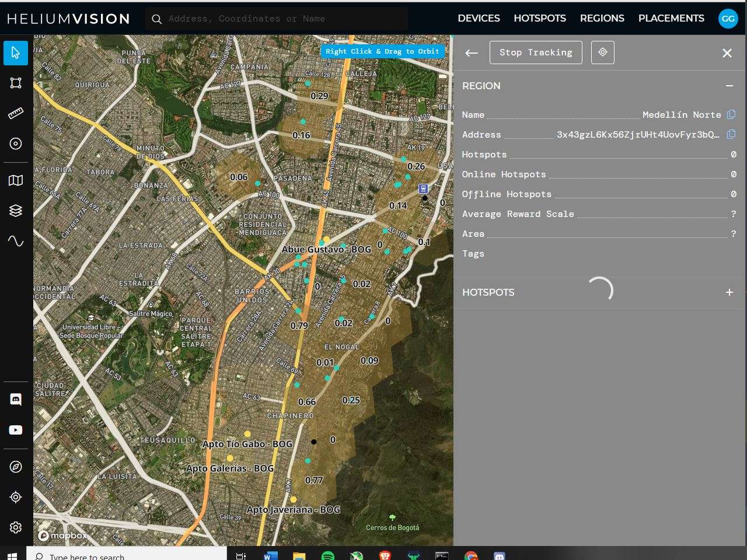
Task: Open the GG user avatar
Action: [728, 19]
